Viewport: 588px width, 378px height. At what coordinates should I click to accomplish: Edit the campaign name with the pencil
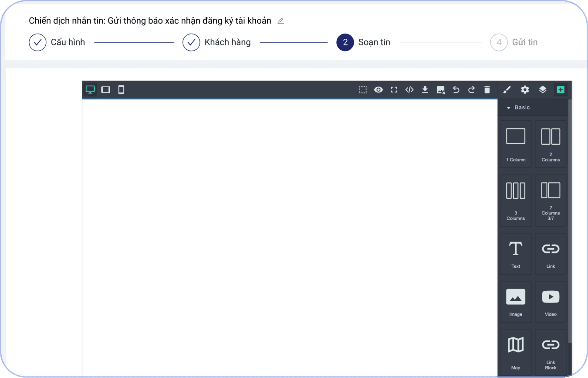point(280,20)
